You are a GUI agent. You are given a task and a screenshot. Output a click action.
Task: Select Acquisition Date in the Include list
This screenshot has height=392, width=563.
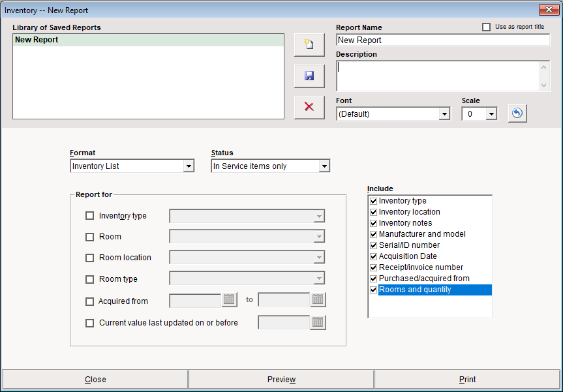coord(408,256)
